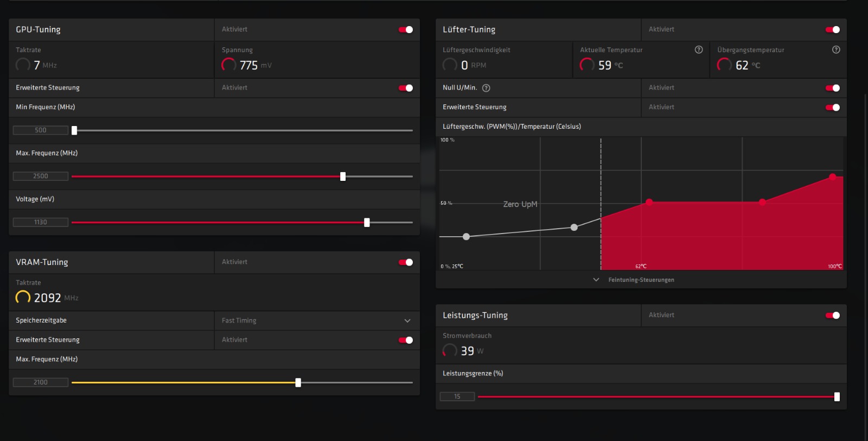868x441 pixels.
Task: Turn off fan Erweiterte Steuerung toggle
Action: (x=833, y=108)
